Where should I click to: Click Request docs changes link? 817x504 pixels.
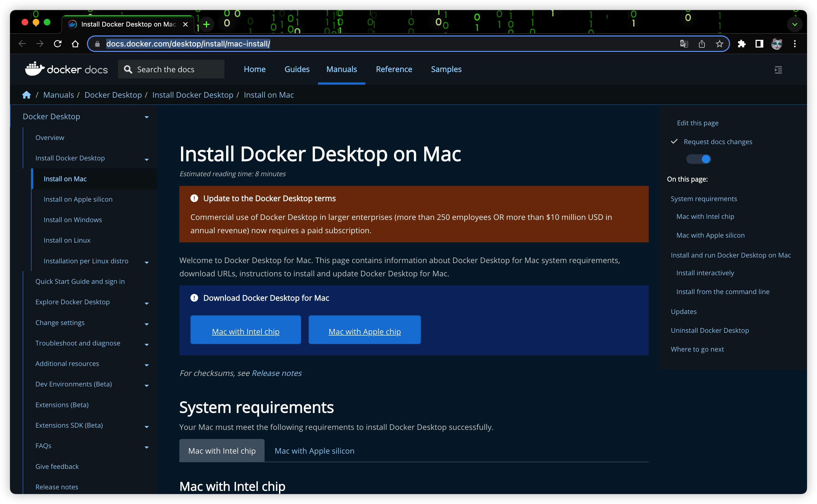tap(718, 141)
